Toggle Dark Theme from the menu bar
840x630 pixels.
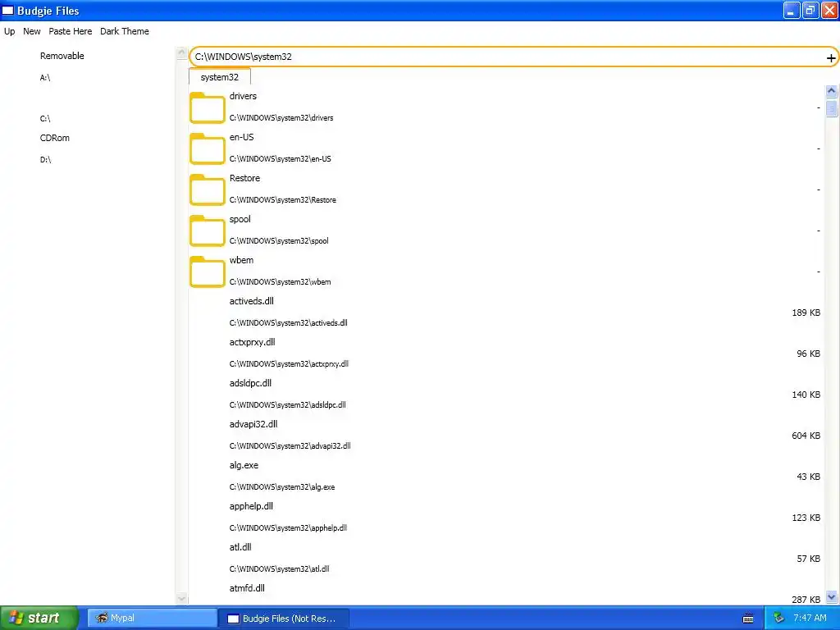coord(125,31)
